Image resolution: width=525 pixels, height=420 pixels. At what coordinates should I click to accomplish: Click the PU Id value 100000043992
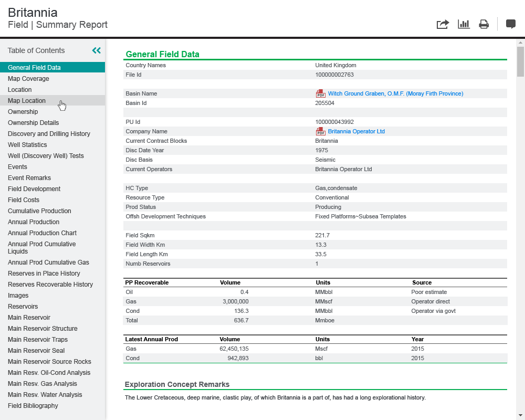[x=334, y=122]
